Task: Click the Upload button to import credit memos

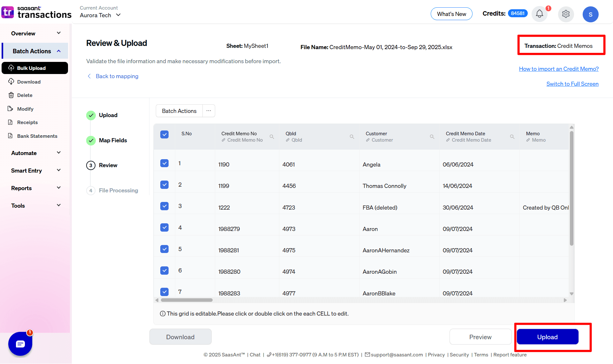Action: [x=547, y=337]
